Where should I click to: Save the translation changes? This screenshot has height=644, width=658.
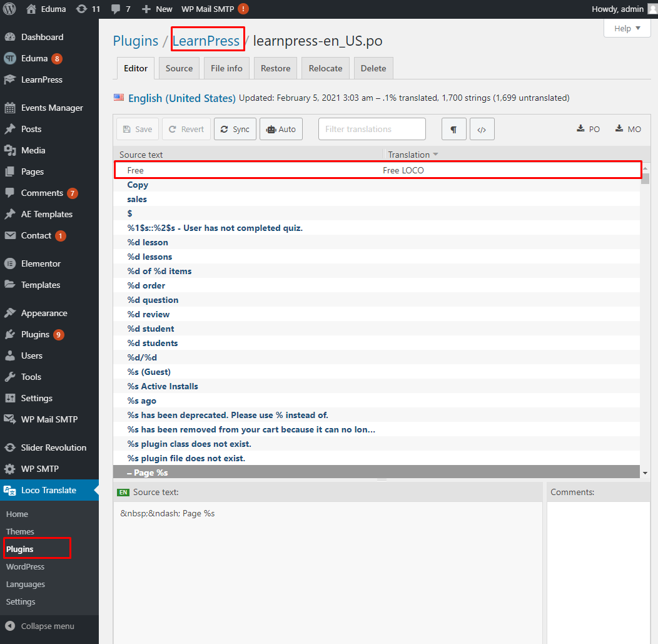click(137, 129)
